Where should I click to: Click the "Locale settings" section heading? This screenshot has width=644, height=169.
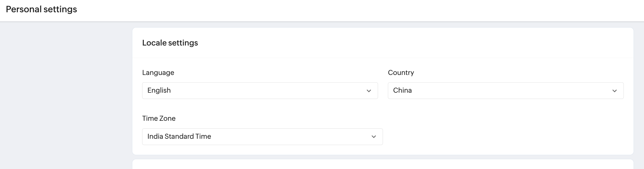pyautogui.click(x=170, y=43)
